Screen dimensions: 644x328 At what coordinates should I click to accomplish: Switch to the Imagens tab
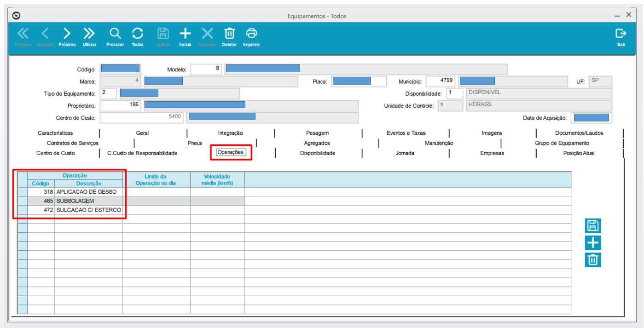(492, 133)
